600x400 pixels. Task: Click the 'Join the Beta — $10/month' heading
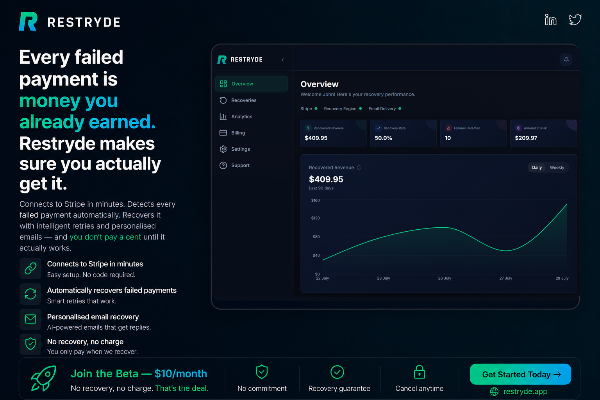click(x=139, y=374)
